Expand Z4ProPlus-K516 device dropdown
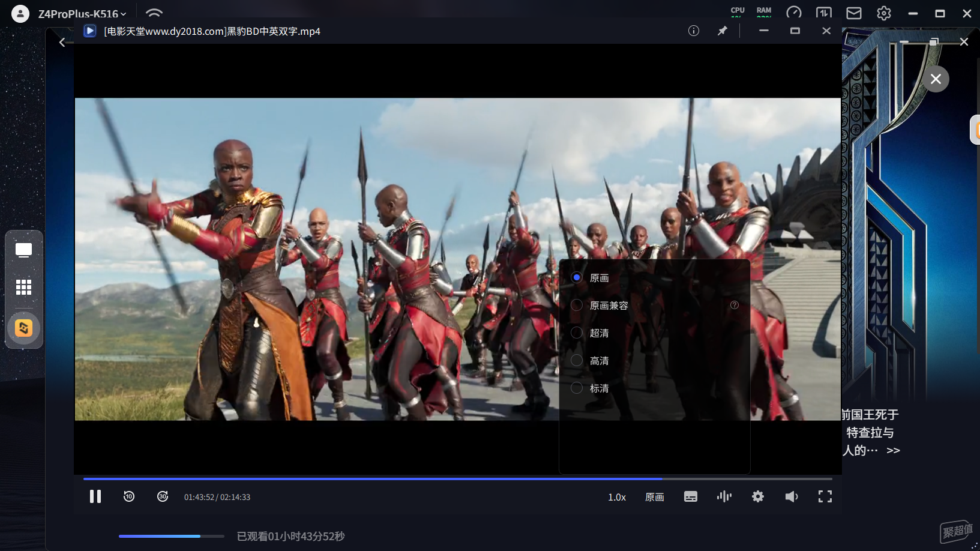 [x=82, y=14]
